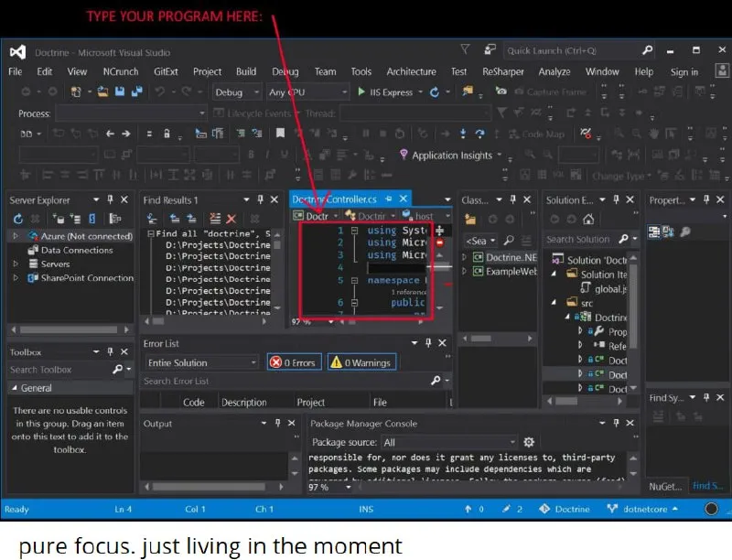Click Properties wrench property pages icon
The width and height of the screenshot is (732, 560).
coord(685,232)
